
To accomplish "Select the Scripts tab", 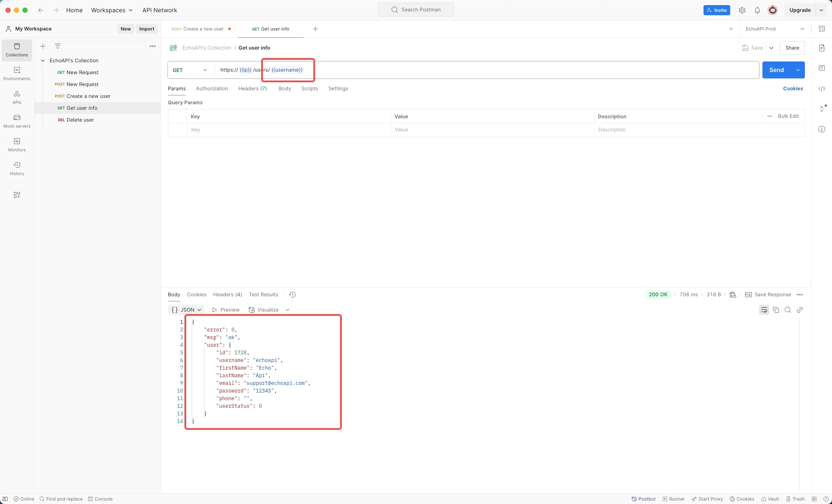I will pyautogui.click(x=309, y=89).
